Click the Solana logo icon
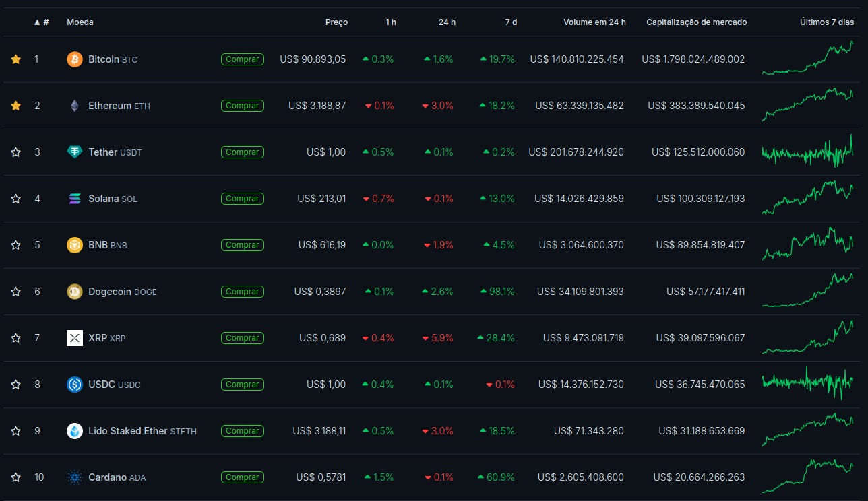This screenshot has width=868, height=501. (x=75, y=199)
